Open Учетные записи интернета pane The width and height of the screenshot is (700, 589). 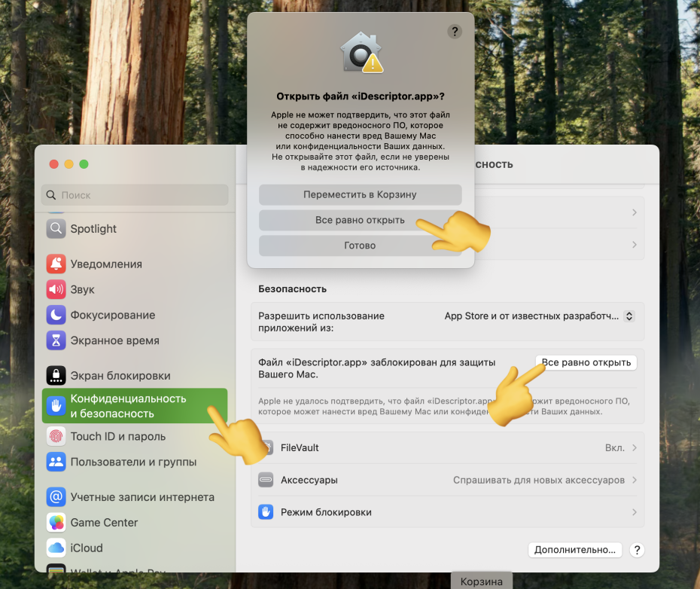click(x=135, y=497)
